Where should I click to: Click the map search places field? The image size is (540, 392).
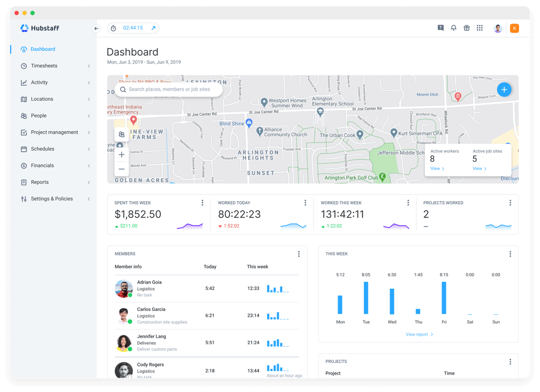point(169,89)
